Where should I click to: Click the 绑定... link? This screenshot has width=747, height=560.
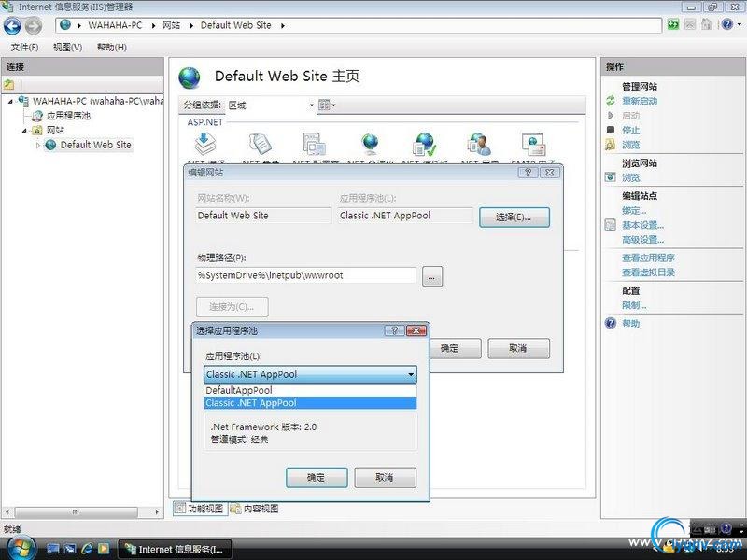(634, 211)
